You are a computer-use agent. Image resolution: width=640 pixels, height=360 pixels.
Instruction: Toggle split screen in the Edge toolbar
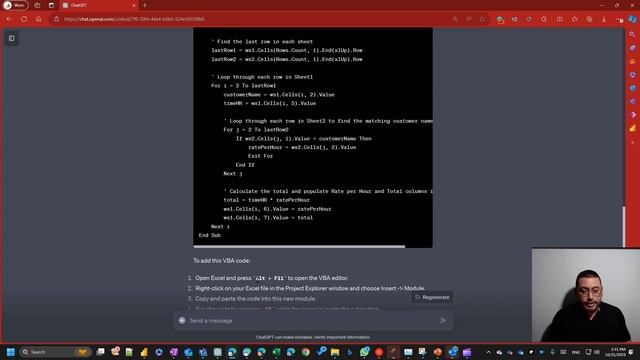coord(560,19)
